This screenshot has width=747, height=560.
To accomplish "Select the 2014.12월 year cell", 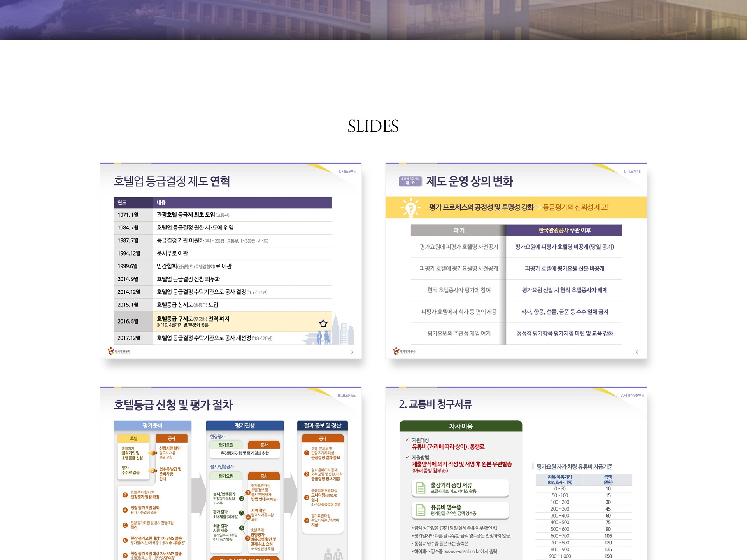I will [x=133, y=292].
